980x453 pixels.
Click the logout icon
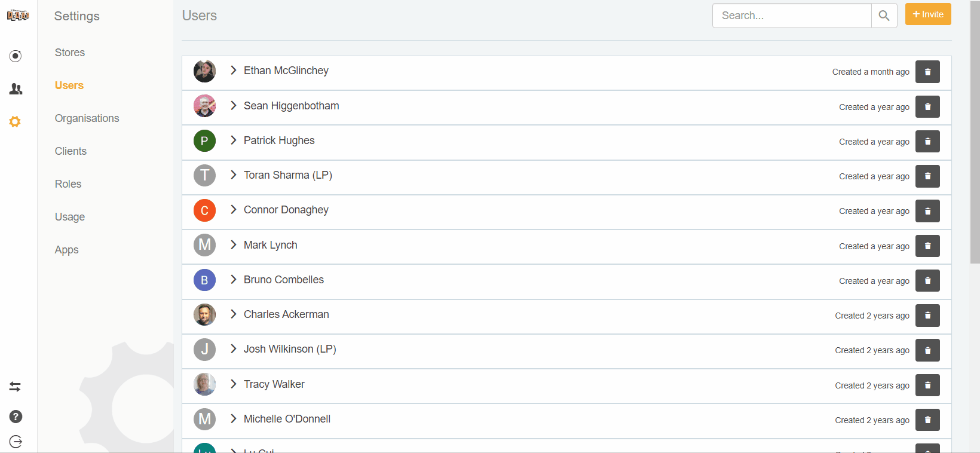click(16, 442)
